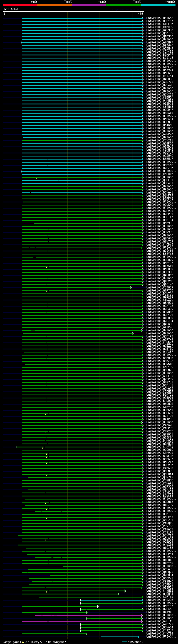Select label UniRef100_Q7RT58
The height and width of the screenshot is (644, 178).
(x=160, y=291)
